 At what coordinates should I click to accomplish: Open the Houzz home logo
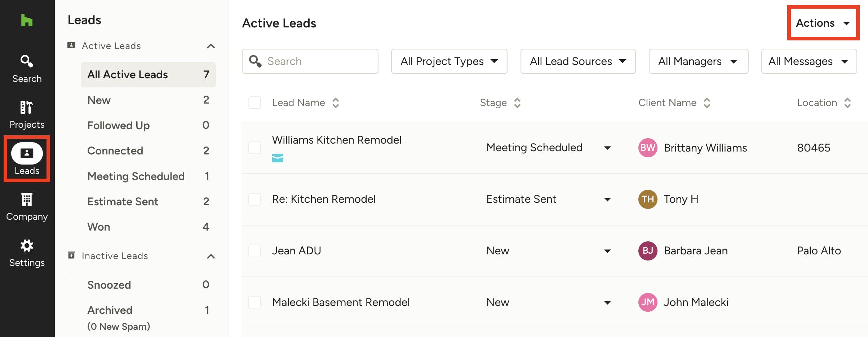pos(27,21)
